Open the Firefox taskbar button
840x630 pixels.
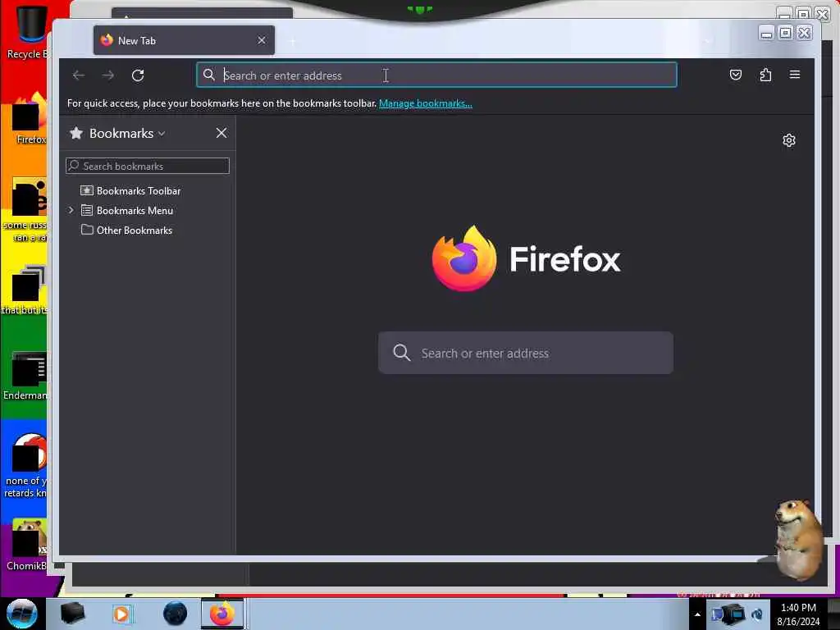pyautogui.click(x=222, y=614)
